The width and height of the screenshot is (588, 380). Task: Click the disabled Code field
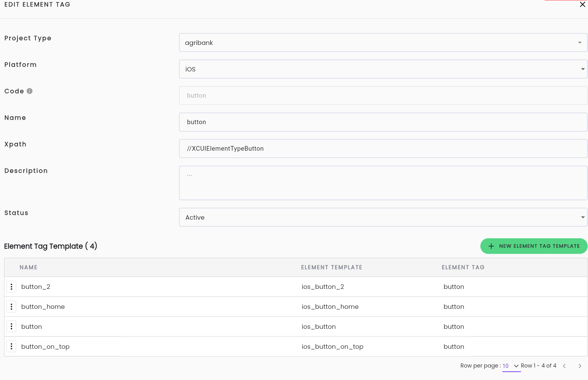point(383,95)
